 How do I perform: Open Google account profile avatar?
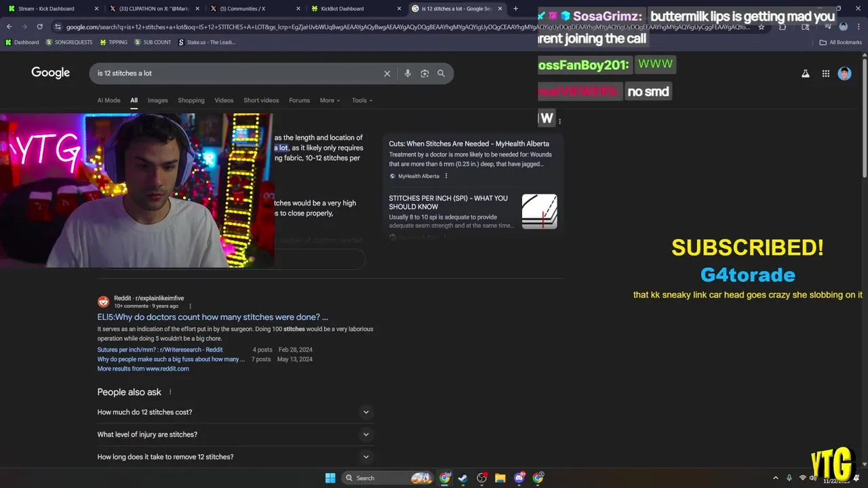844,73
